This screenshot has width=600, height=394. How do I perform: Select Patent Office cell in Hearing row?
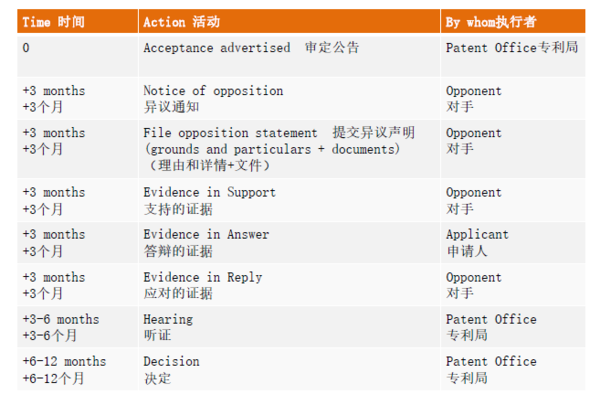(513, 327)
